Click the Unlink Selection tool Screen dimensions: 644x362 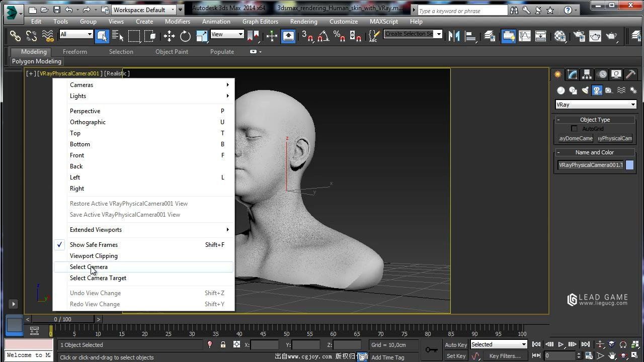pyautogui.click(x=31, y=36)
